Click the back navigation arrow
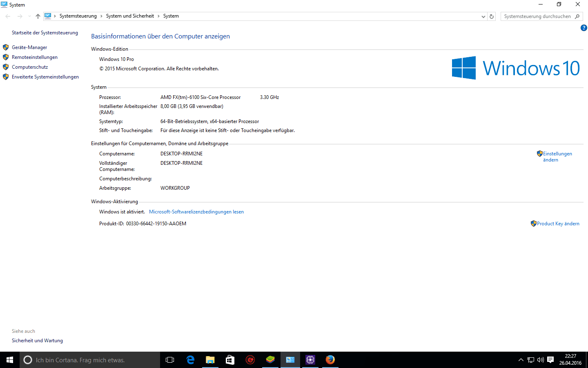Screen dimensions: 588x368 click(8, 16)
